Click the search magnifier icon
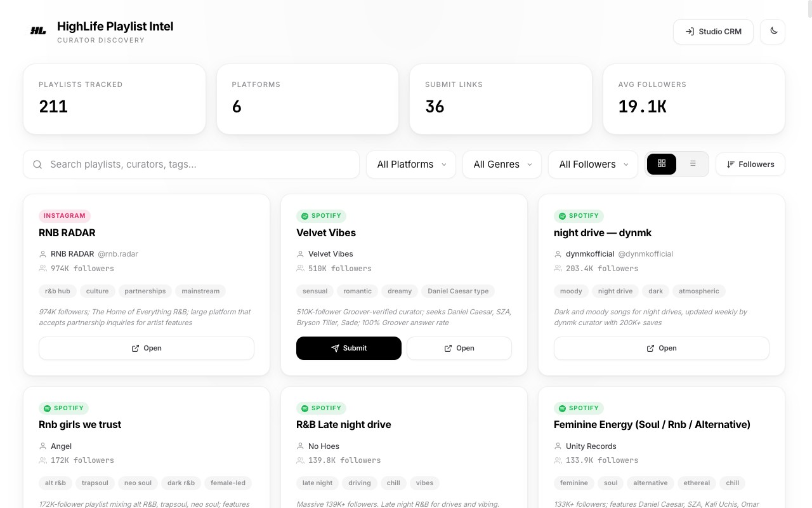This screenshot has width=812, height=508. (37, 164)
